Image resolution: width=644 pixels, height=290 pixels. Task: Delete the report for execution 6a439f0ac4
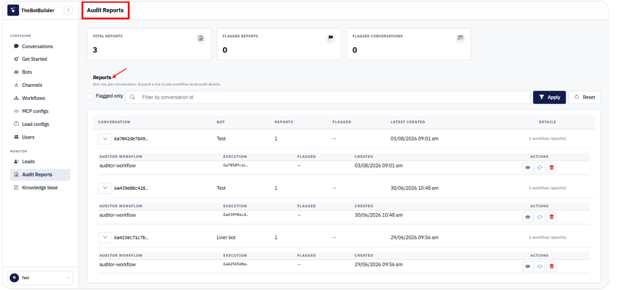[552, 217]
